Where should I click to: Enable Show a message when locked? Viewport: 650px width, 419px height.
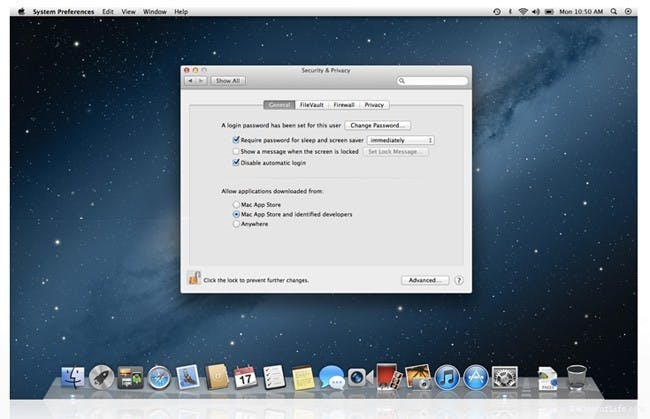(236, 151)
